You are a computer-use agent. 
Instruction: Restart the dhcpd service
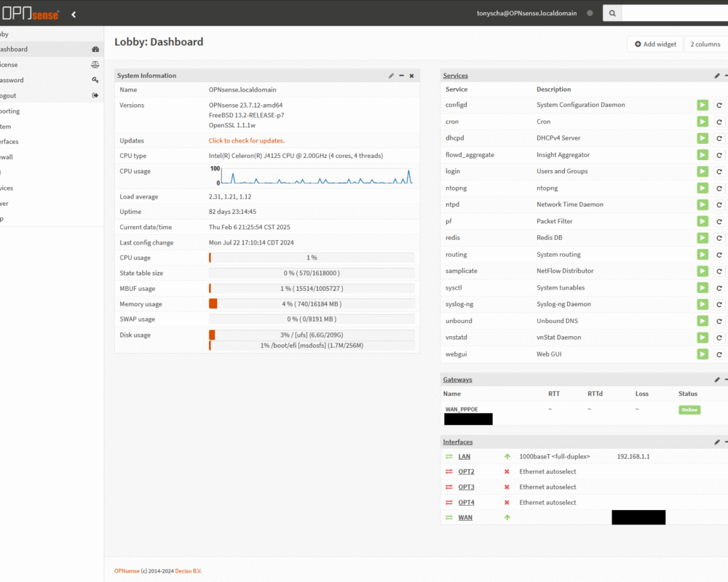[x=719, y=138]
